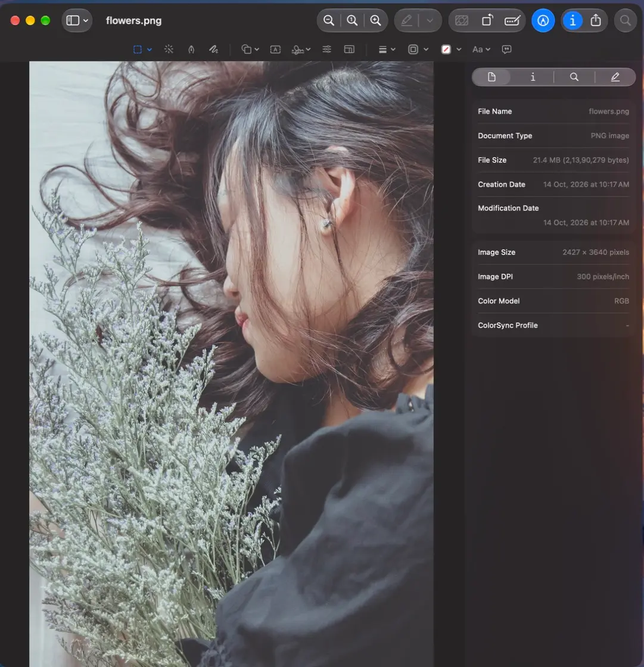
Task: Switch to Annotations pencil inspector tab
Action: [615, 77]
